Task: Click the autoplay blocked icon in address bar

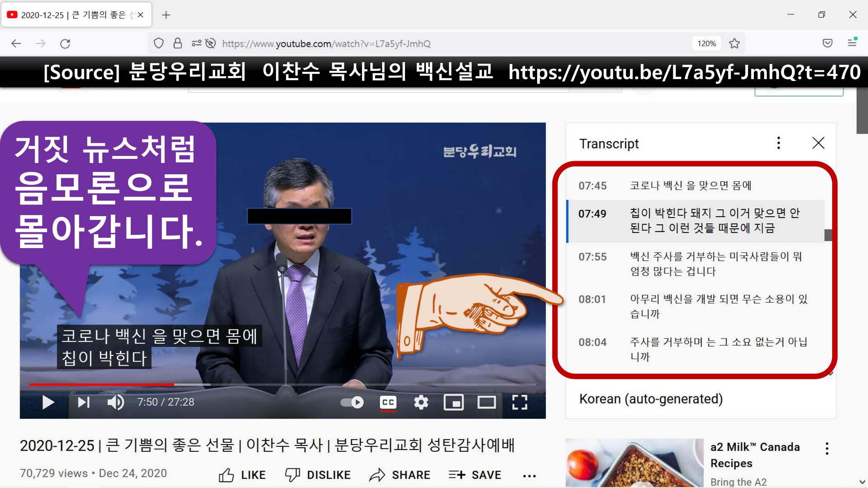Action: (211, 43)
